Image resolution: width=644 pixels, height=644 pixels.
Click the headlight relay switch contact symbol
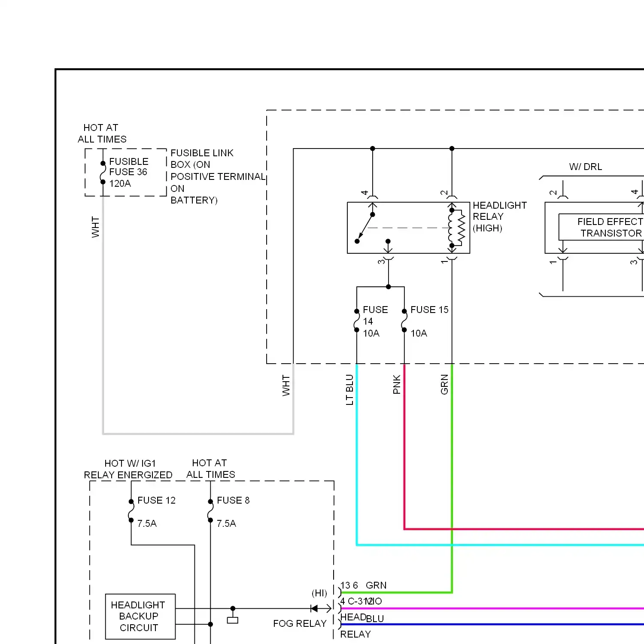(365, 228)
